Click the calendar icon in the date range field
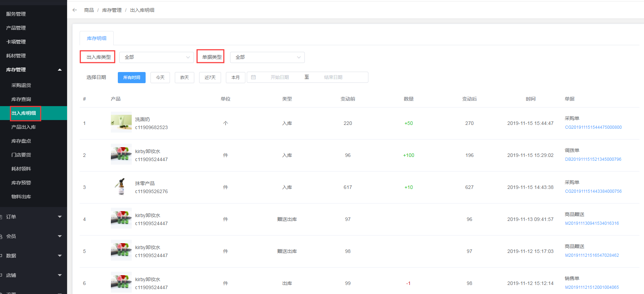The width and height of the screenshot is (644, 294). click(x=253, y=77)
